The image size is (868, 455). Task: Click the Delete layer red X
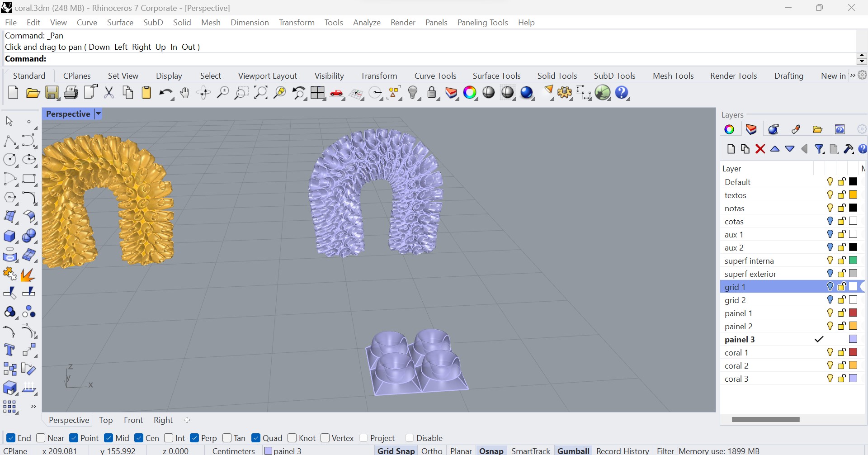pos(760,149)
